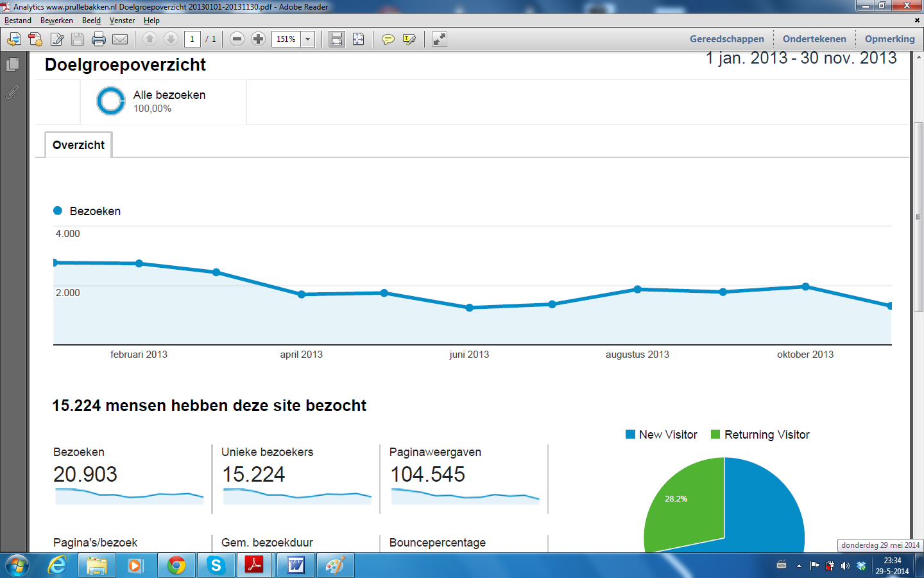Open the Venster menu
The width and height of the screenshot is (924, 578).
122,21
